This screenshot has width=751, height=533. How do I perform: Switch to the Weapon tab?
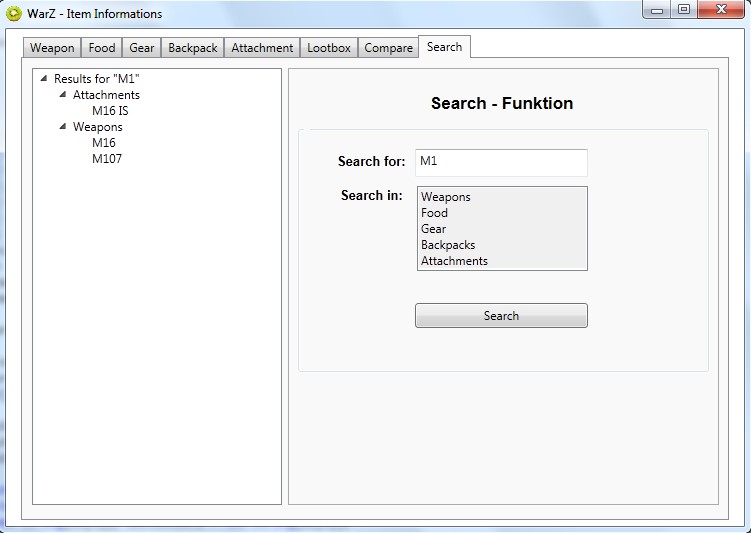(x=52, y=48)
